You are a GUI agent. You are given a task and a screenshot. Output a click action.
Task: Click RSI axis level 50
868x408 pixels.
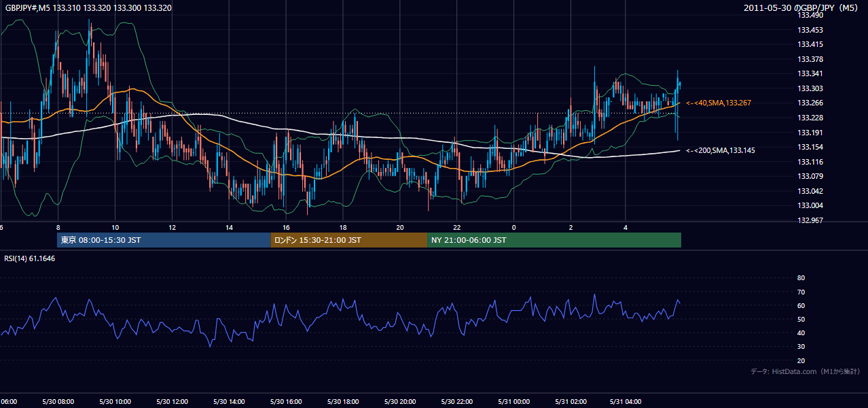click(801, 319)
